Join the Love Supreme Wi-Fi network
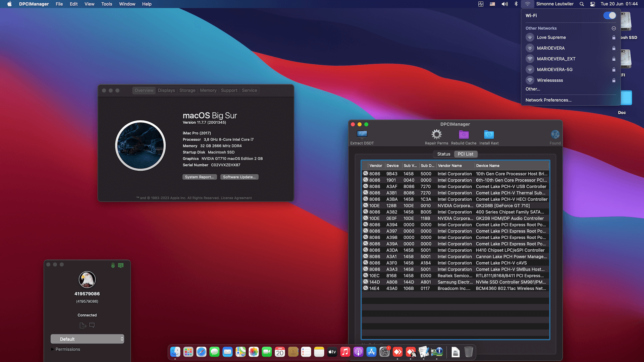 (571, 38)
